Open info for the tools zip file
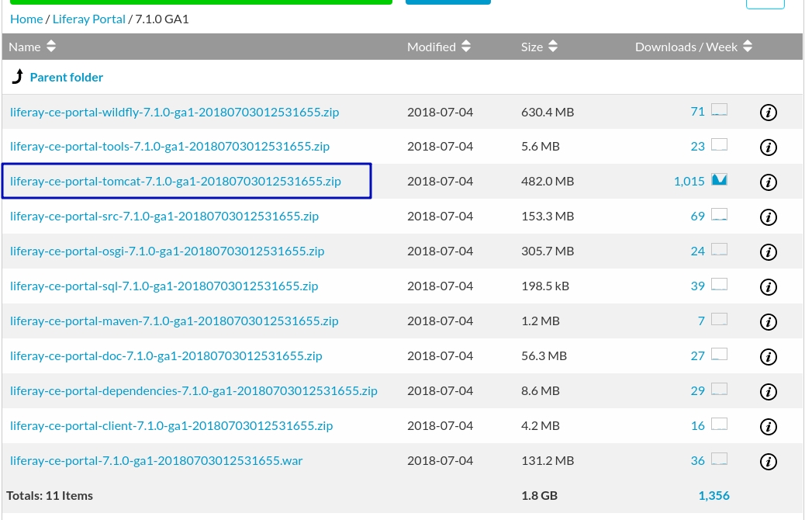The image size is (812, 520). click(x=768, y=147)
